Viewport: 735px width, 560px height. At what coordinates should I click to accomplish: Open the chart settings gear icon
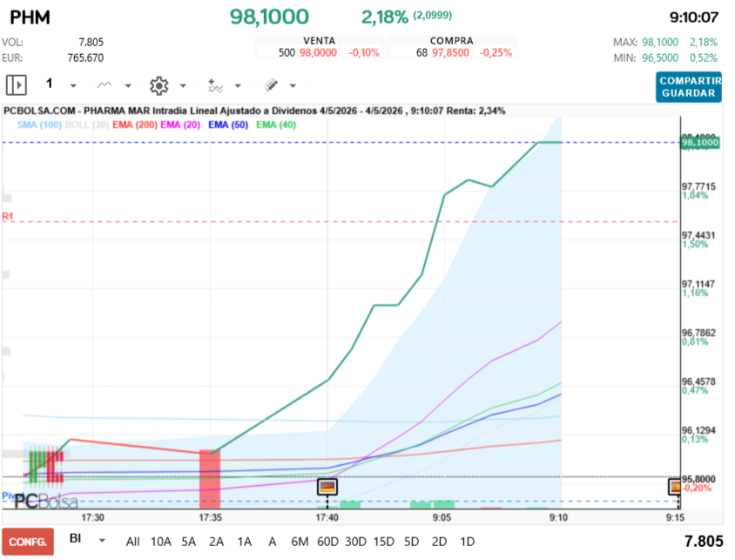point(158,85)
